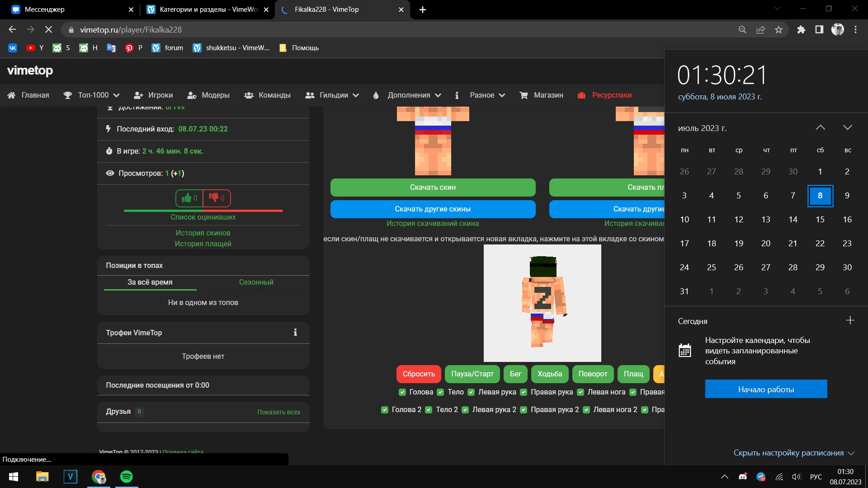Click the Discord tray icon
Image resolution: width=868 pixels, height=488 pixels.
coord(743,477)
